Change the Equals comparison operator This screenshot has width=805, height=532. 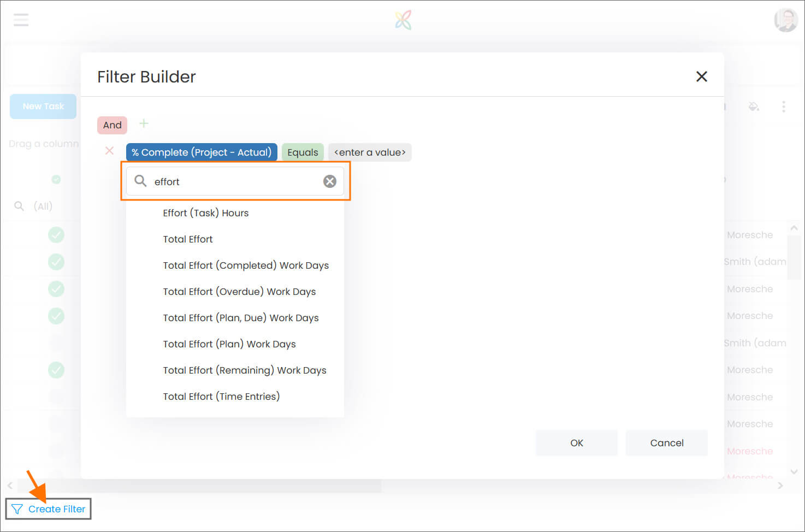(303, 152)
